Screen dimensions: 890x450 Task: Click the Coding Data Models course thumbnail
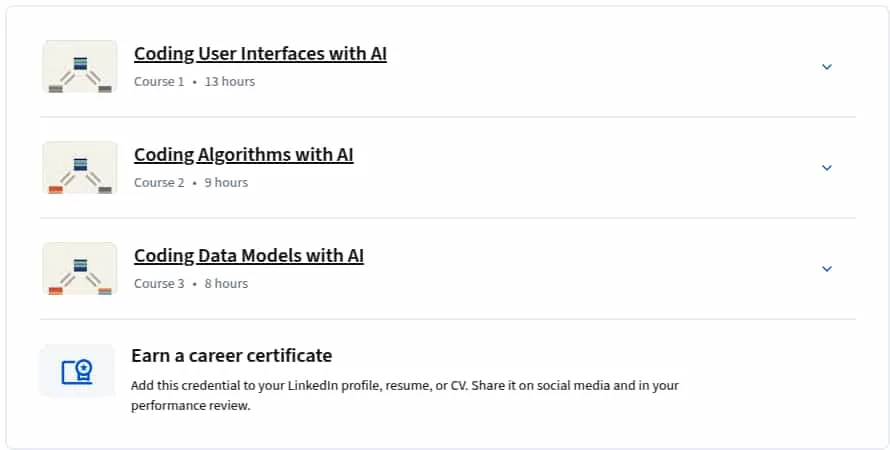pyautogui.click(x=79, y=269)
